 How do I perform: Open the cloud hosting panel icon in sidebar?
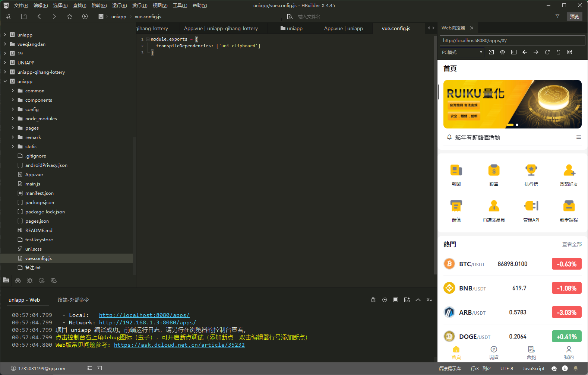click(54, 280)
